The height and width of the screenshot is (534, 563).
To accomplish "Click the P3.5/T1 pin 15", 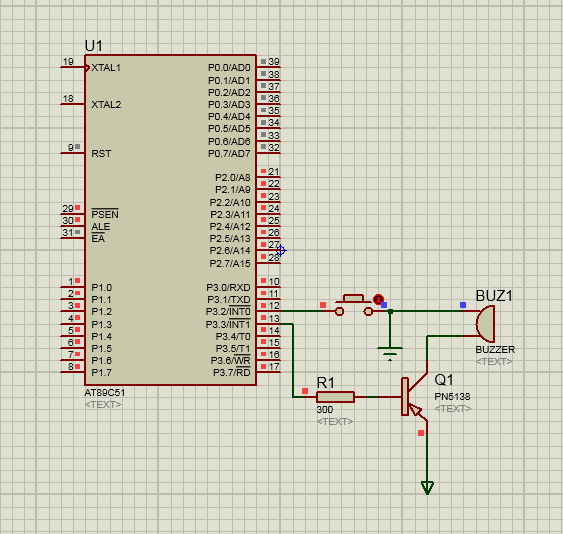I will pyautogui.click(x=269, y=348).
